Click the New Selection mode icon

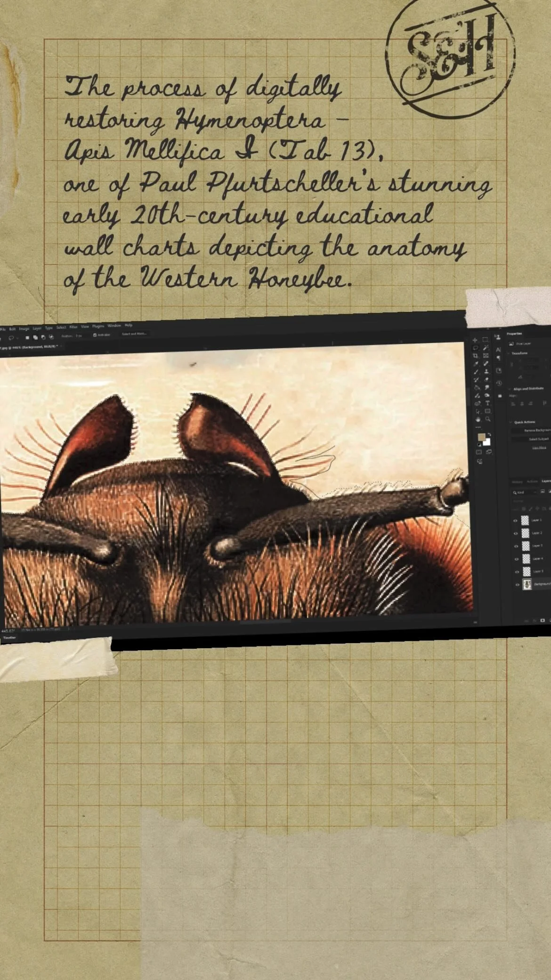pos(27,337)
